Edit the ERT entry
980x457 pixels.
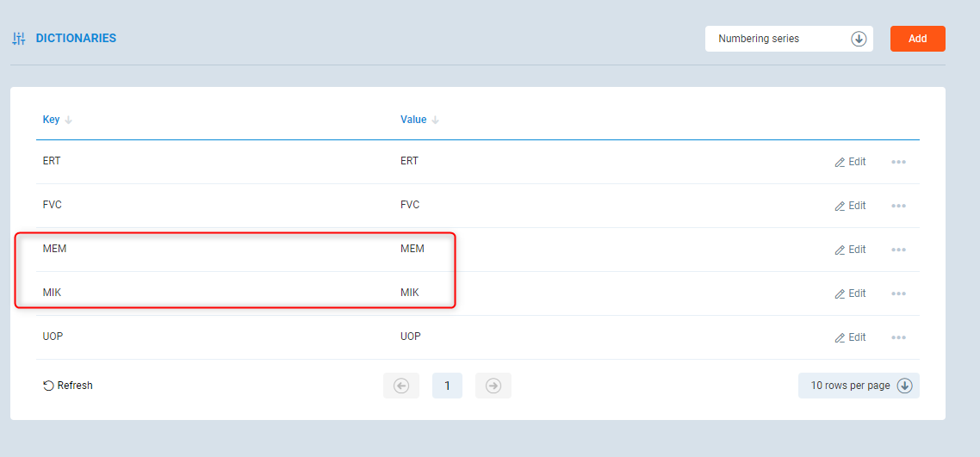tap(850, 162)
